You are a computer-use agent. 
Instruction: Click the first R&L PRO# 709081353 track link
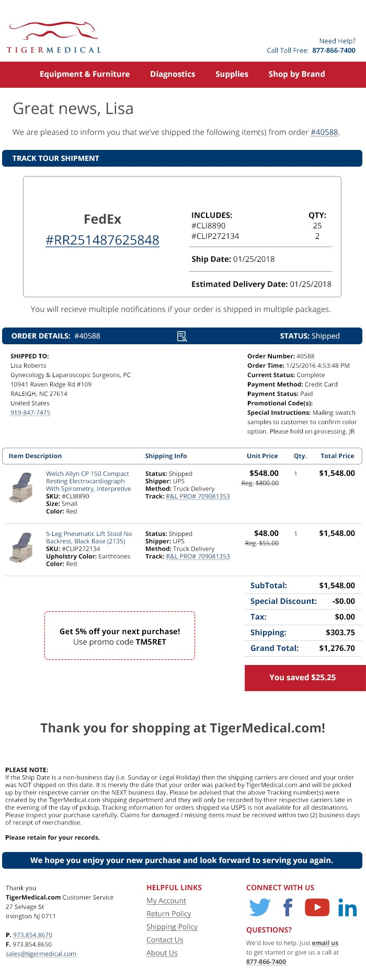(198, 496)
